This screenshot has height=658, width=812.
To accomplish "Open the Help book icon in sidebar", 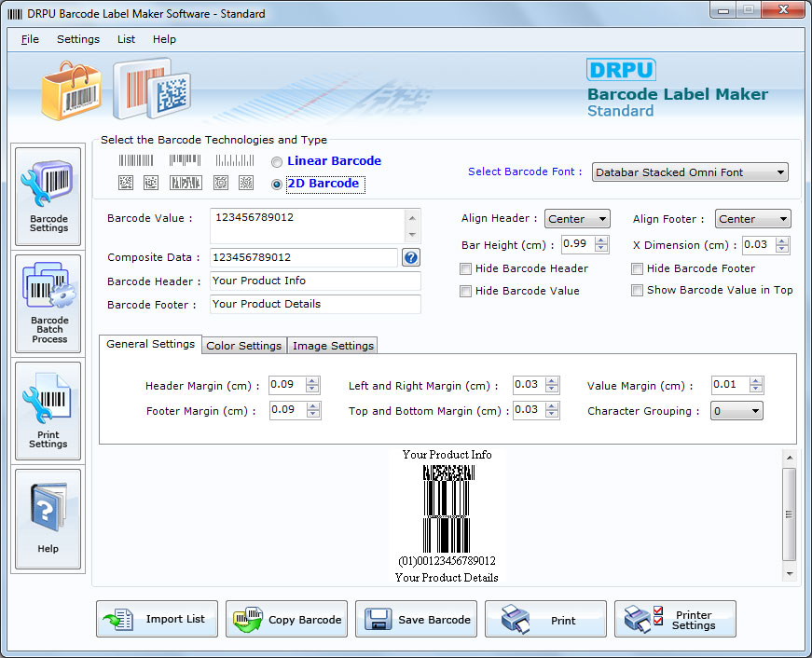I will 48,507.
